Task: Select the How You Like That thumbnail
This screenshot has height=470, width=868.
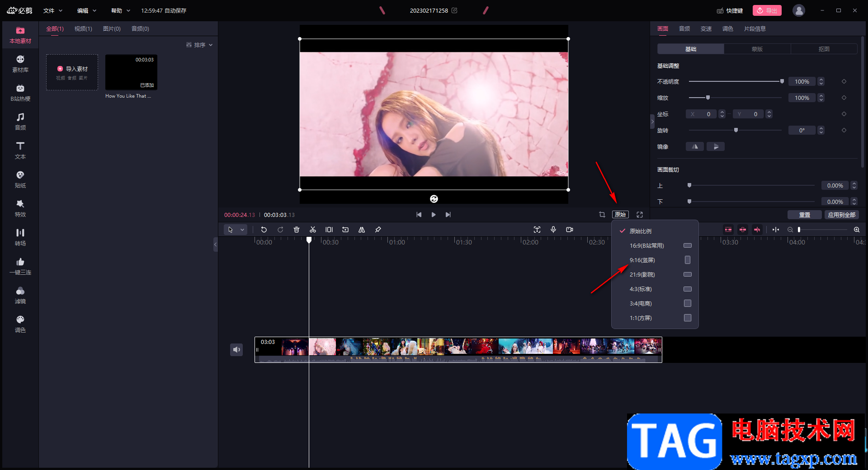Action: click(131, 72)
